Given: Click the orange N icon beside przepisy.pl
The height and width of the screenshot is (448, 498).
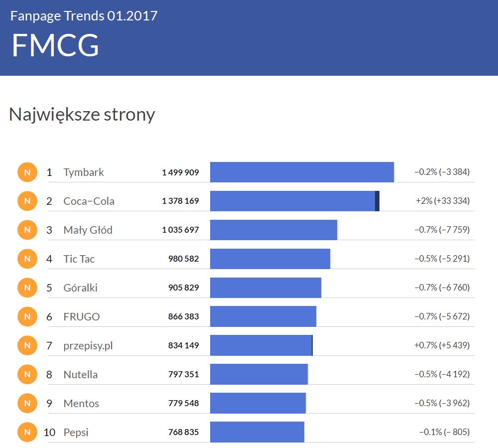Looking at the screenshot, I should 27,346.
